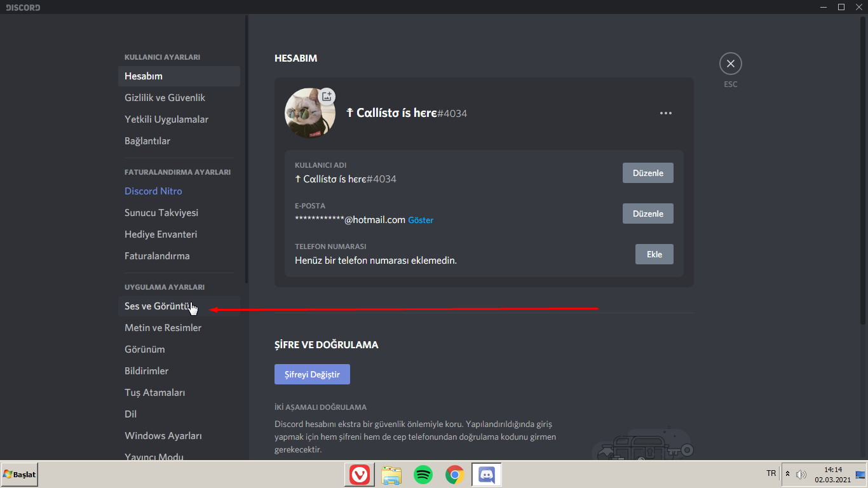Select the Discord taskbar icon

(x=487, y=475)
